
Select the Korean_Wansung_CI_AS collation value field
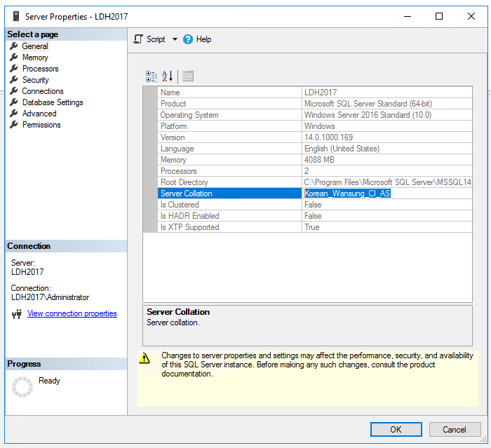click(x=387, y=194)
